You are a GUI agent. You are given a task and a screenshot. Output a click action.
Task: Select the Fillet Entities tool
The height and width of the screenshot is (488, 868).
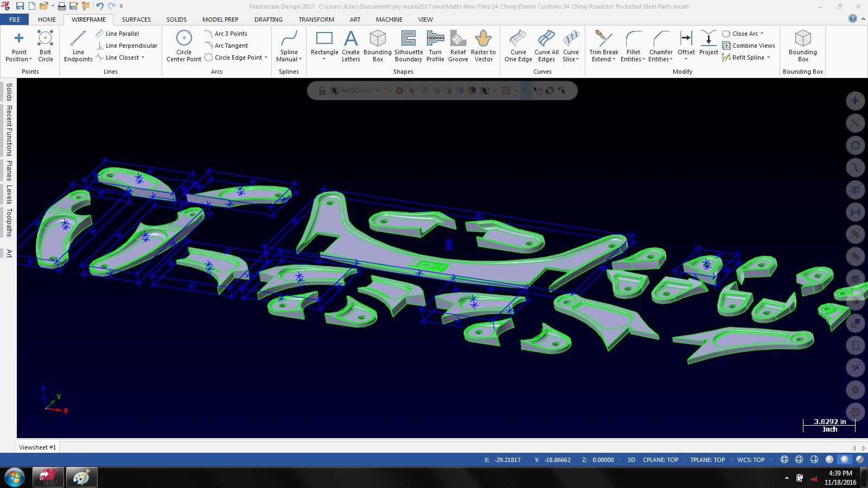633,46
